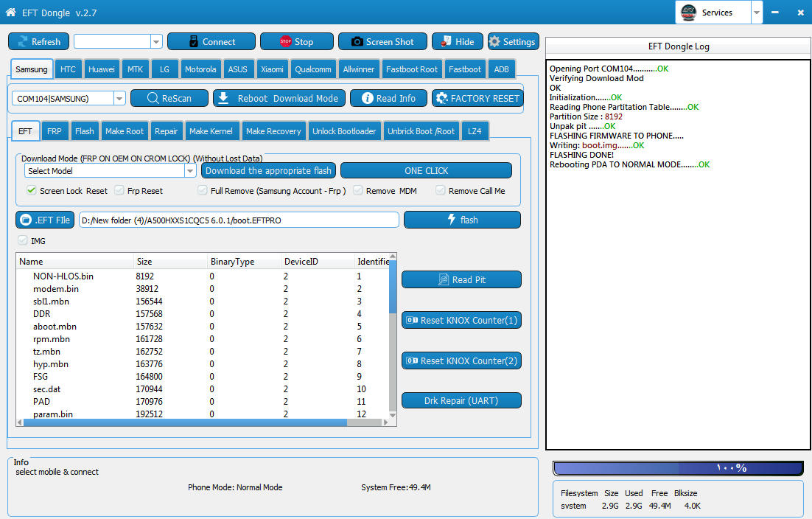812x519 pixels.
Task: Toggle the Screen Lock Reset checkbox
Action: 32,191
